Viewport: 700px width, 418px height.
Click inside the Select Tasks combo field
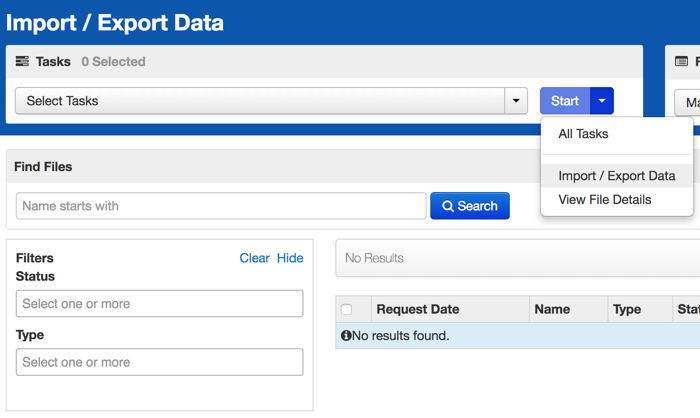[258, 101]
